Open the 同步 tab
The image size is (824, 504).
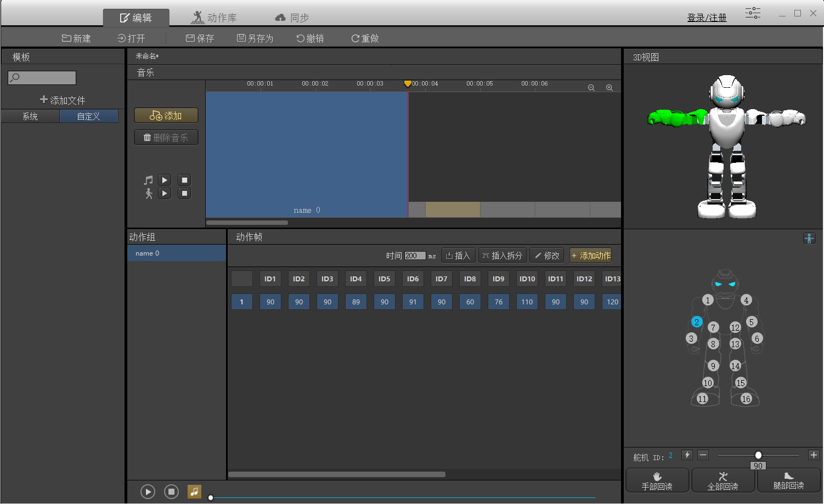(292, 18)
